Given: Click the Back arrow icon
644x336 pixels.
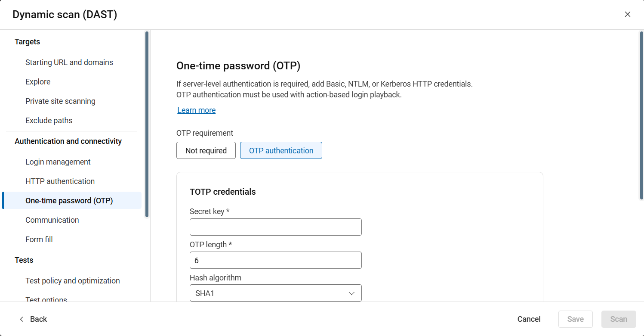Looking at the screenshot, I should pyautogui.click(x=22, y=319).
